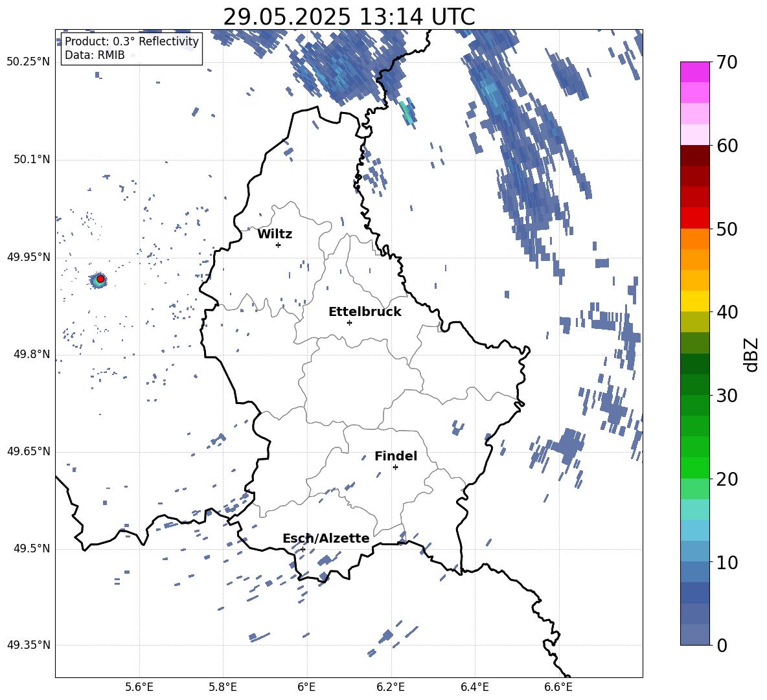Viewport: 767px width, 700px height.
Task: Click the 49.65°N latitude label
Action: (x=29, y=451)
